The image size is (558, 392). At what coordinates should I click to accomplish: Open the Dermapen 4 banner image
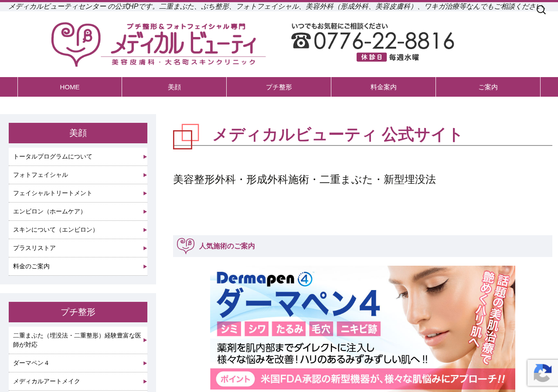tap(363, 329)
